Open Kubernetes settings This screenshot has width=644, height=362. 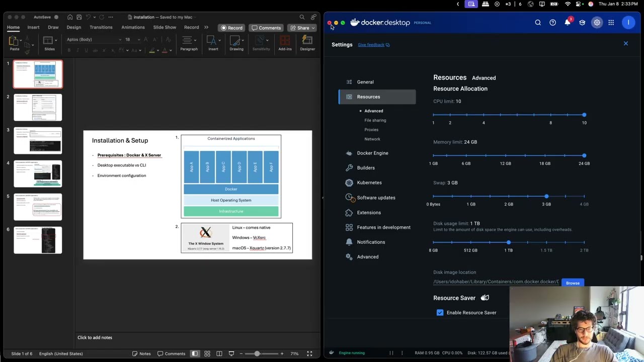tap(377, 183)
